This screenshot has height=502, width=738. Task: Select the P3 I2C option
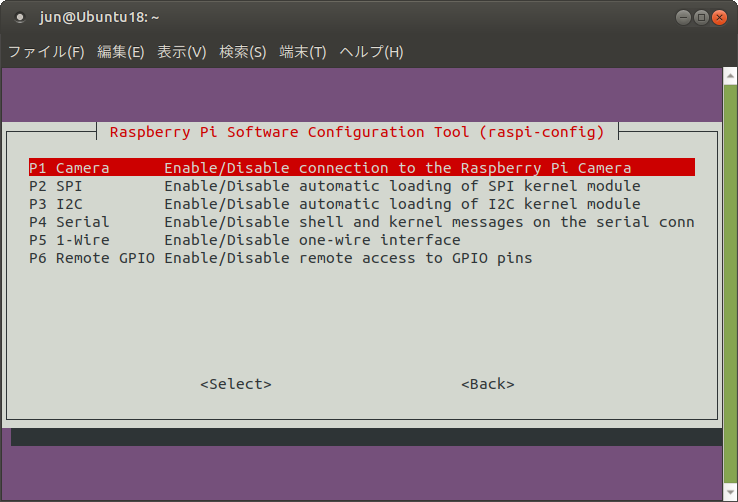click(361, 204)
